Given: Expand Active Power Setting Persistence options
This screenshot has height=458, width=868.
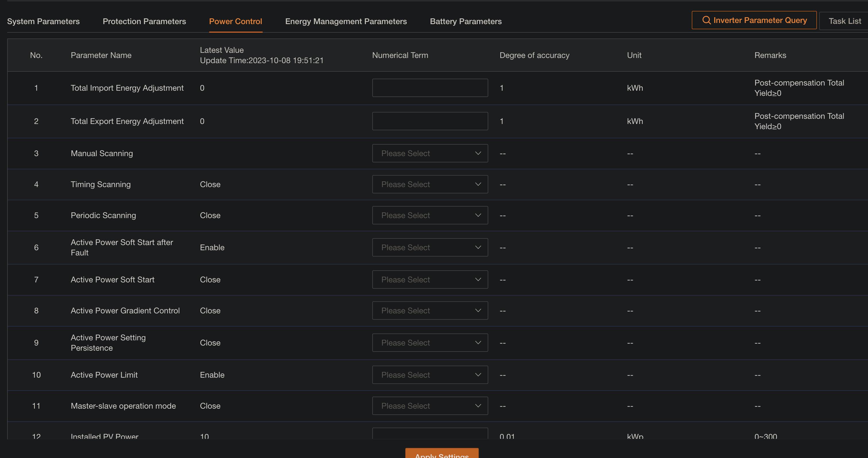Looking at the screenshot, I should pos(430,342).
